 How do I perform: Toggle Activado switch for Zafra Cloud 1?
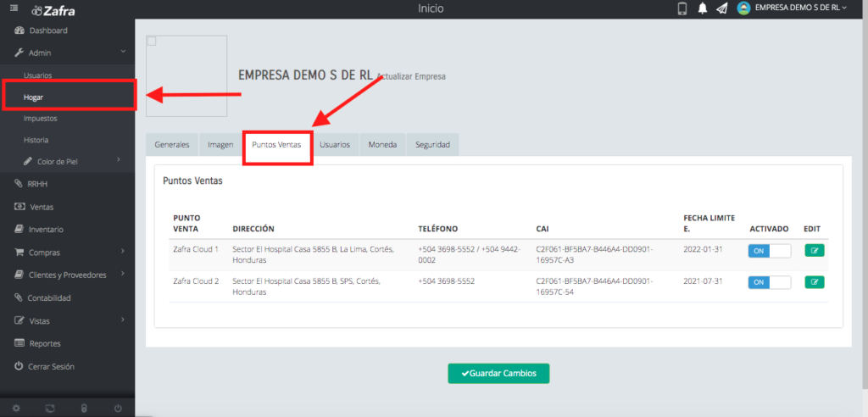(770, 251)
